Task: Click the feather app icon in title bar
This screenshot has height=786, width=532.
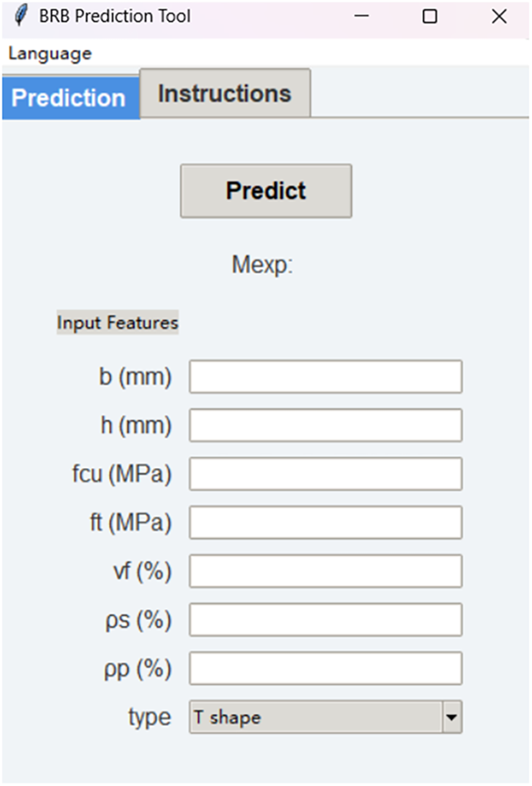Action: (21, 15)
